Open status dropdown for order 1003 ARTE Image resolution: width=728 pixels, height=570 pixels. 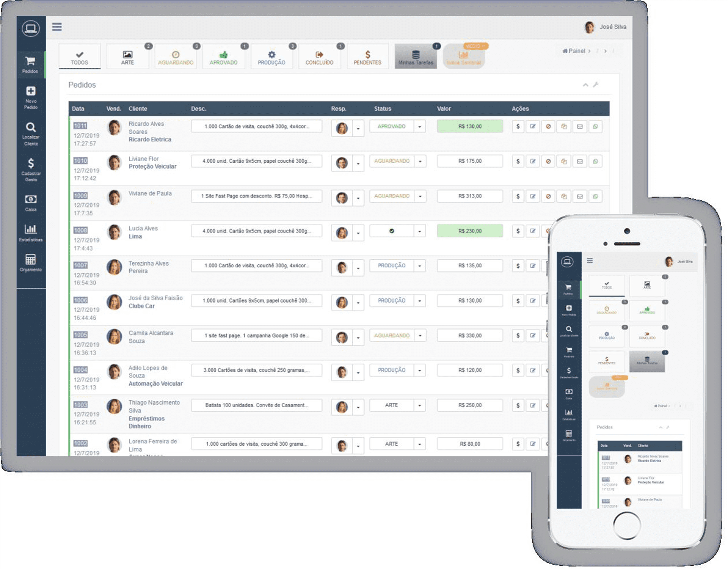pyautogui.click(x=420, y=405)
